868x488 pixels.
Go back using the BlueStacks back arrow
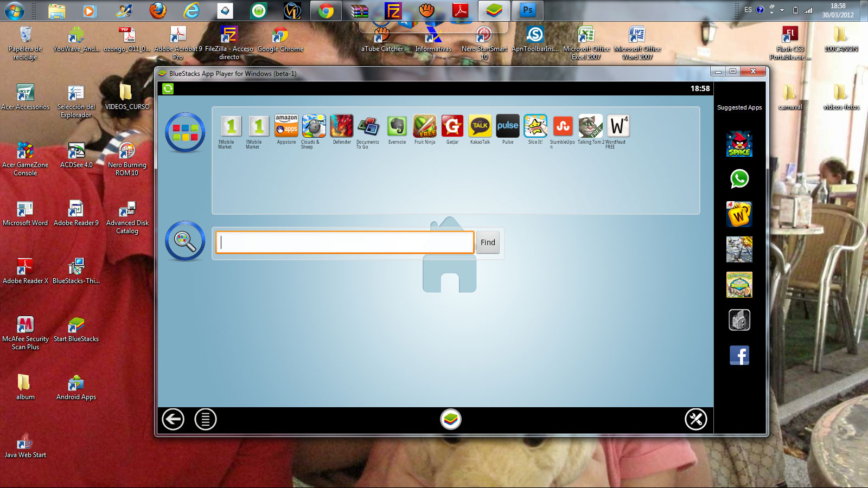[x=173, y=419]
